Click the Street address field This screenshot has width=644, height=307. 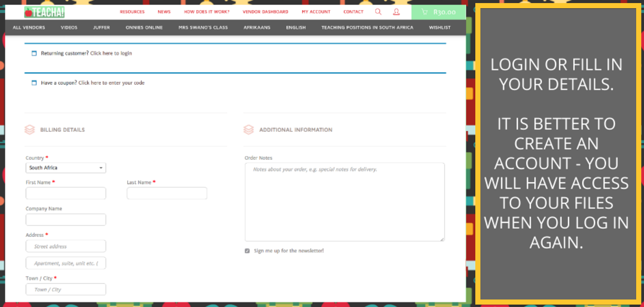pyautogui.click(x=66, y=246)
